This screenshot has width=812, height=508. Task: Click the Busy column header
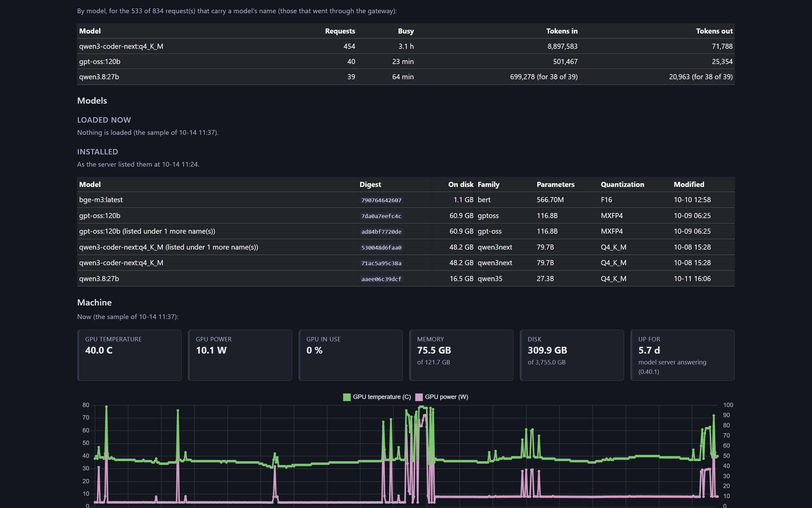[x=406, y=31]
